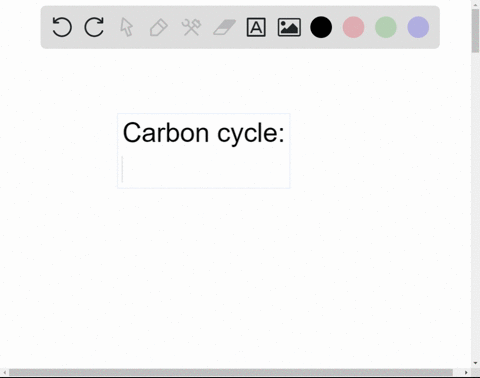Click the vertical scrollbar thumb
The image size is (480, 378).
(475, 31)
